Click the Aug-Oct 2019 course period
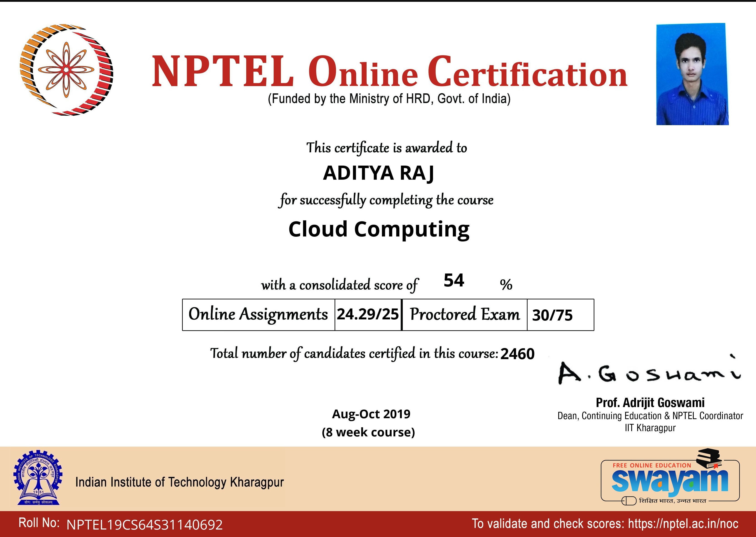This screenshot has width=756, height=537. pyautogui.click(x=371, y=414)
